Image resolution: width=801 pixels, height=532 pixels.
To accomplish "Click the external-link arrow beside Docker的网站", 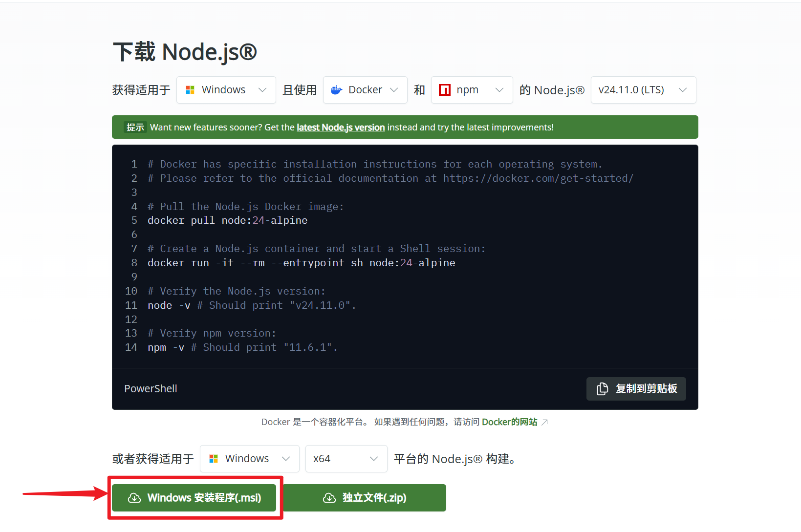I will (545, 422).
